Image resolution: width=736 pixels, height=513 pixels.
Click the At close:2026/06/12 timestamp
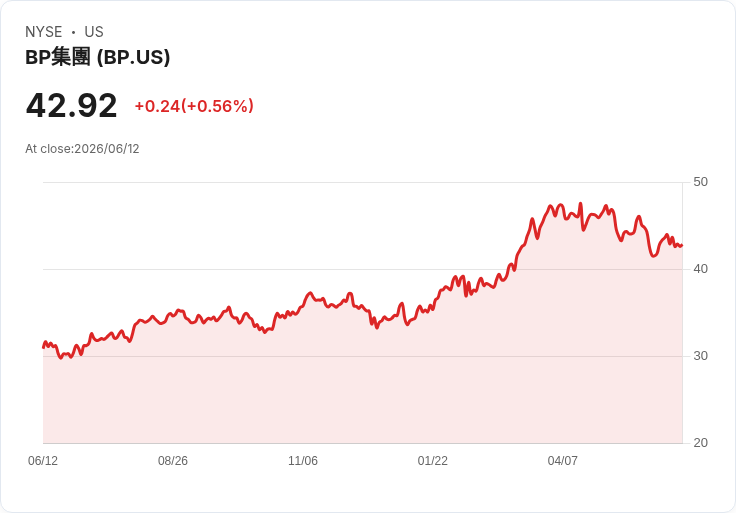(82, 149)
